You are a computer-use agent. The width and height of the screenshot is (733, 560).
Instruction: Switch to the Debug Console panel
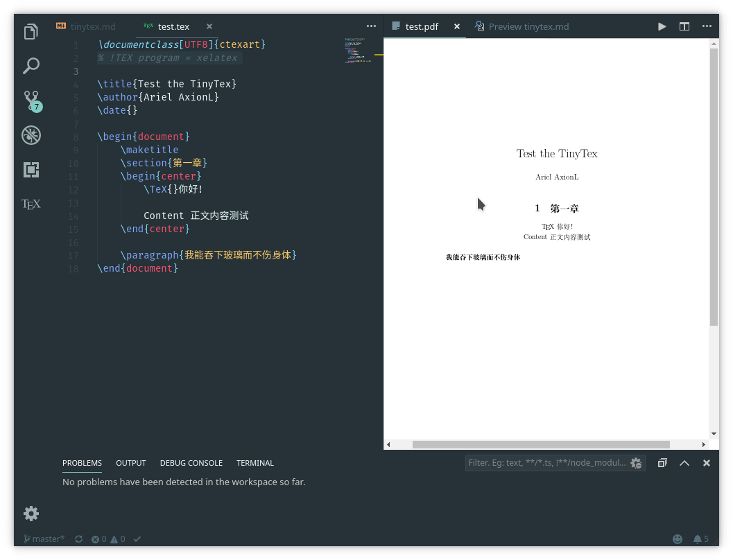tap(191, 463)
